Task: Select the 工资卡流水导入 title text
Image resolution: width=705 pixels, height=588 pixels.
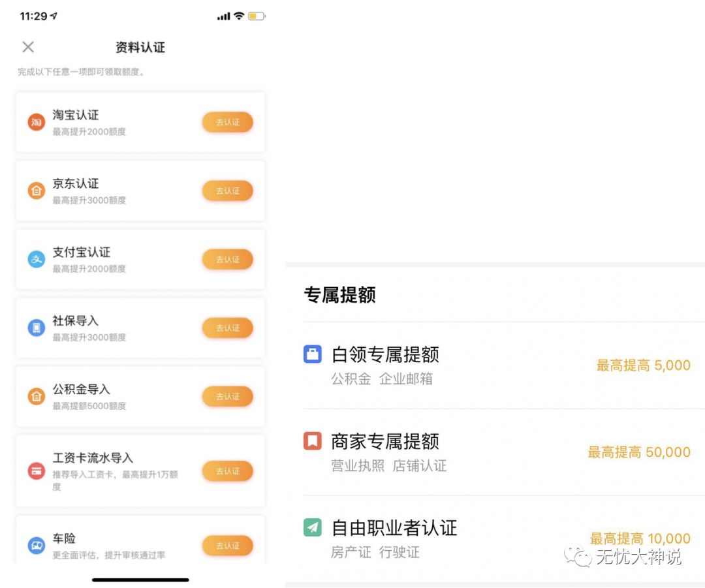Action: coord(93,457)
